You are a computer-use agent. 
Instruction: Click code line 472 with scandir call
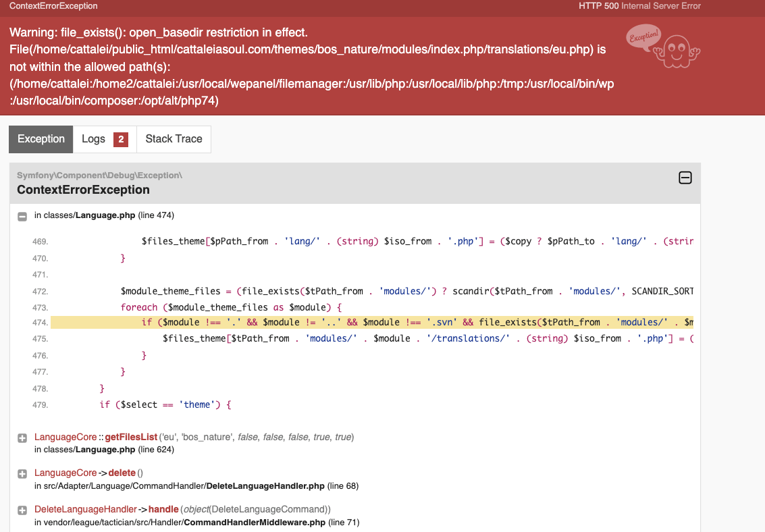tap(407, 291)
